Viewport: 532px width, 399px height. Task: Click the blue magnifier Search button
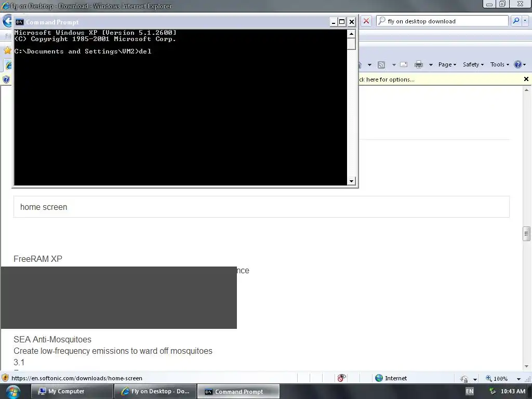[x=516, y=21]
